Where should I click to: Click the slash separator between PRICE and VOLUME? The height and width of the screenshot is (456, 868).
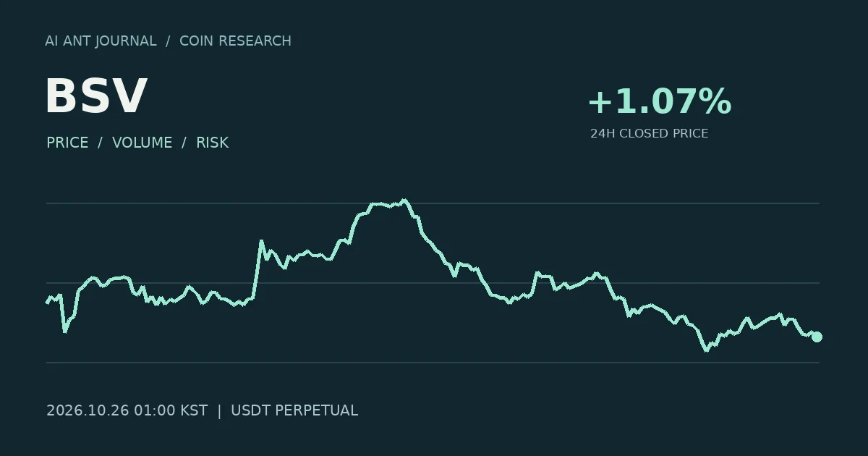tap(100, 143)
